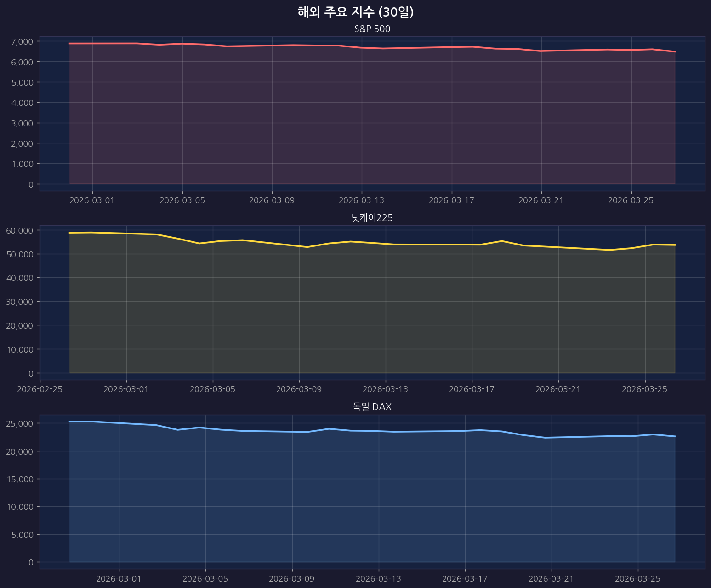711x588 pixels.
Task: Select the 독일 DAX chart title
Action: pyautogui.click(x=372, y=407)
